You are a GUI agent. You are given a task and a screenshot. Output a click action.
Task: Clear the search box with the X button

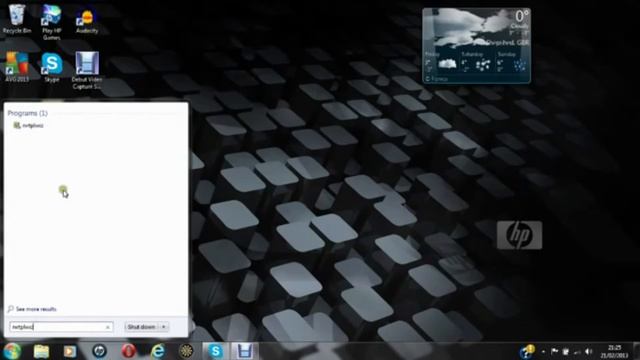tap(108, 327)
